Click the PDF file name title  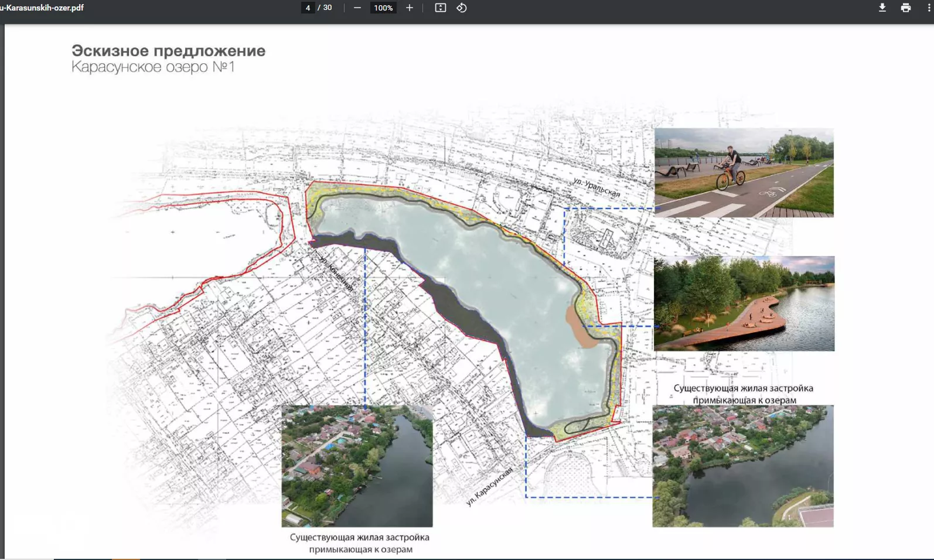coord(42,8)
